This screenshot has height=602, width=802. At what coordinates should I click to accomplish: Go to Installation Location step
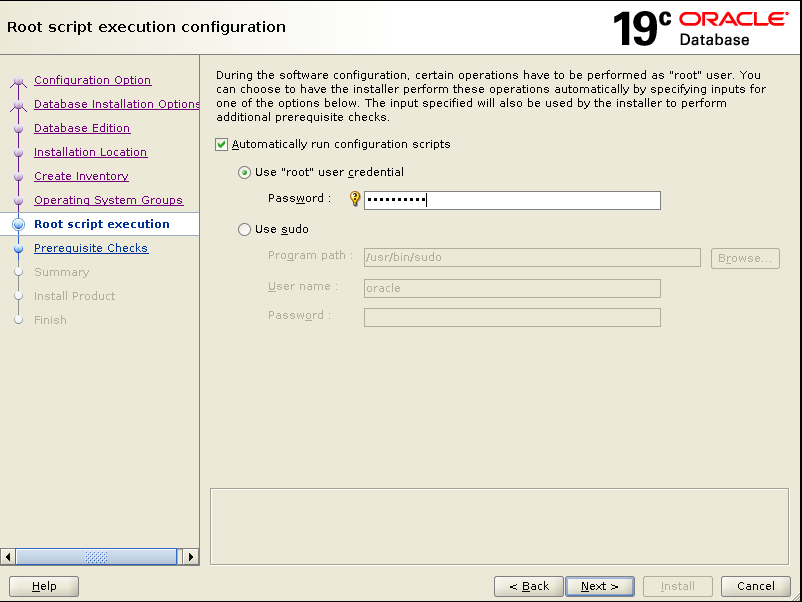tap(91, 152)
